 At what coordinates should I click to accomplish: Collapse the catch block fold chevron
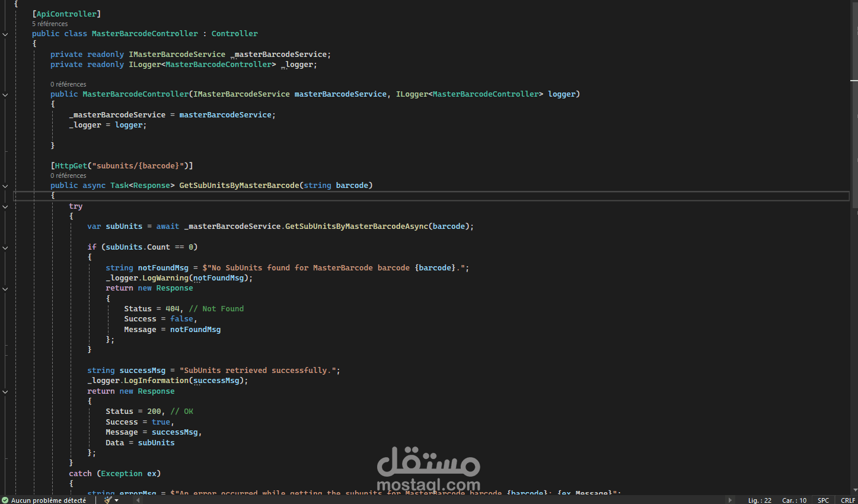(5, 473)
